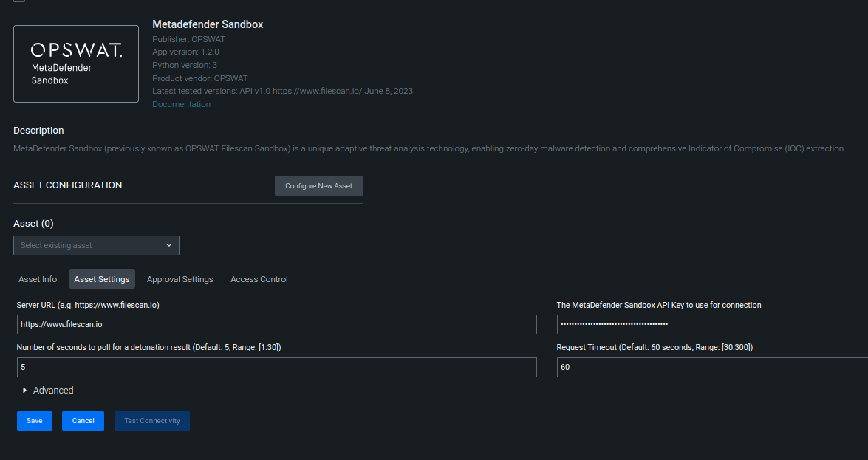Click the Test Connectivity button

152,421
